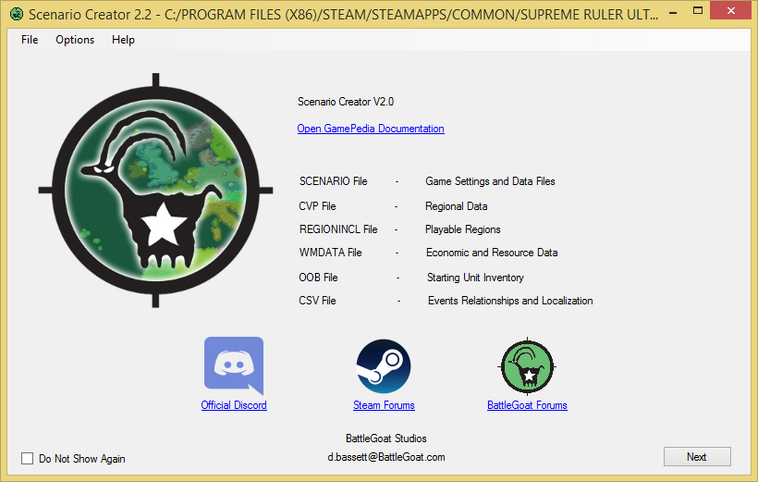This screenshot has width=758, height=482.
Task: Click 'Game Settings and Data Files' text
Action: pyautogui.click(x=490, y=181)
